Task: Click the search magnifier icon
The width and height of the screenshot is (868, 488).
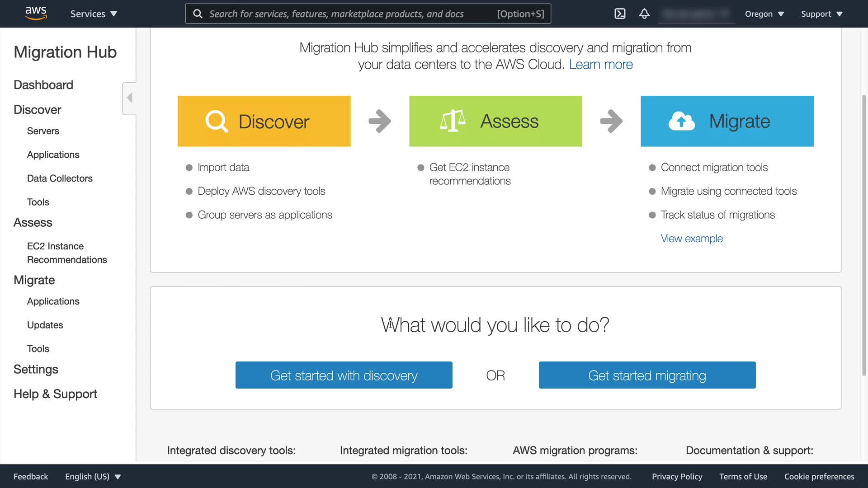Action: point(198,14)
